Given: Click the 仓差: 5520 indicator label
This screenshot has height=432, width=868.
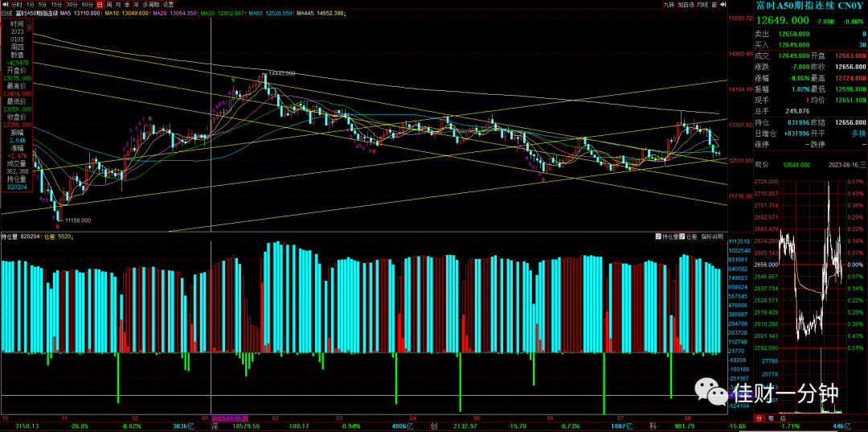Looking at the screenshot, I should coord(58,236).
